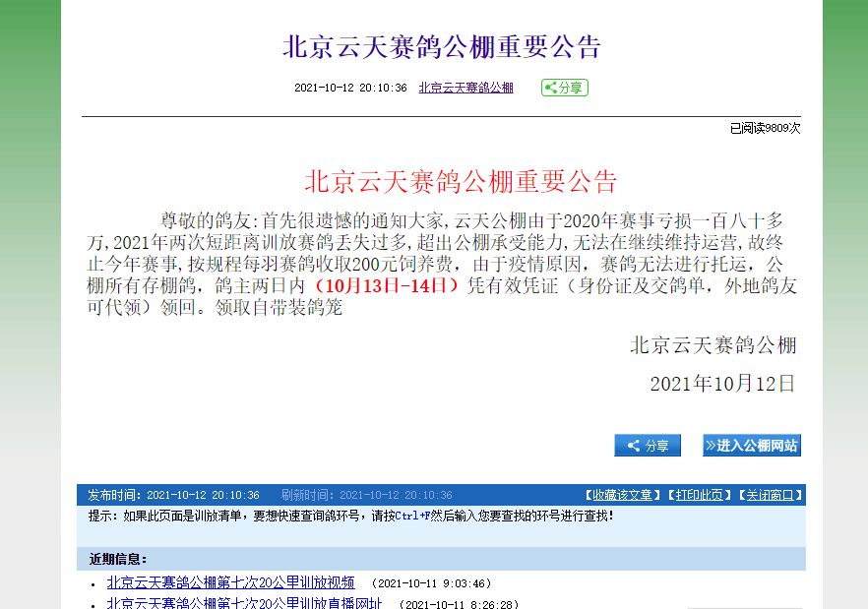Open 北京云天赛鸽公棚第七次20公里训放直播网址 link
This screenshot has height=609, width=868.
pyautogui.click(x=244, y=603)
